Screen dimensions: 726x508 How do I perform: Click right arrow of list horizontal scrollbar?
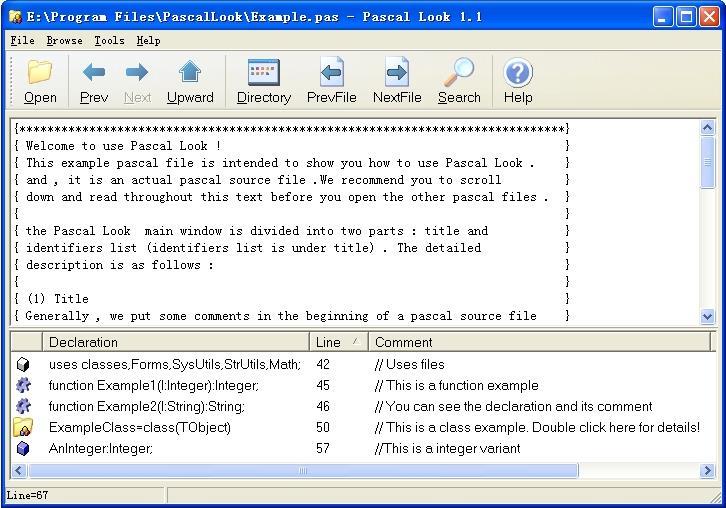click(707, 471)
